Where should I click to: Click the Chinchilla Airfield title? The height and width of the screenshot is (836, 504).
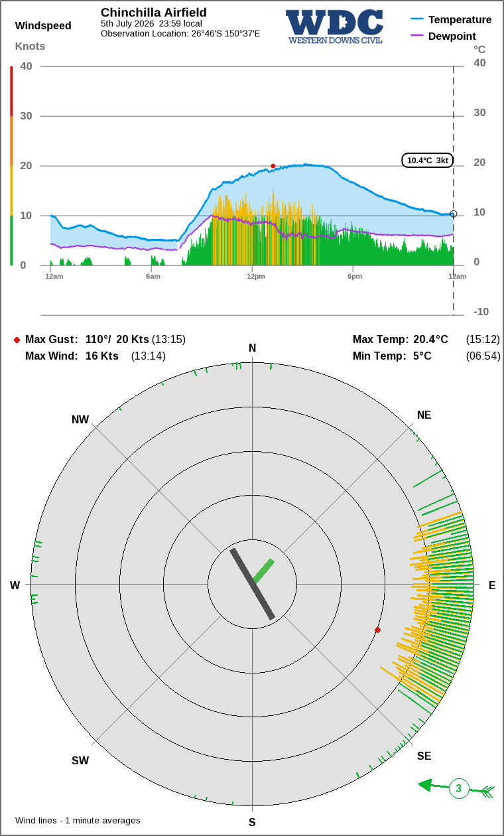click(x=154, y=13)
